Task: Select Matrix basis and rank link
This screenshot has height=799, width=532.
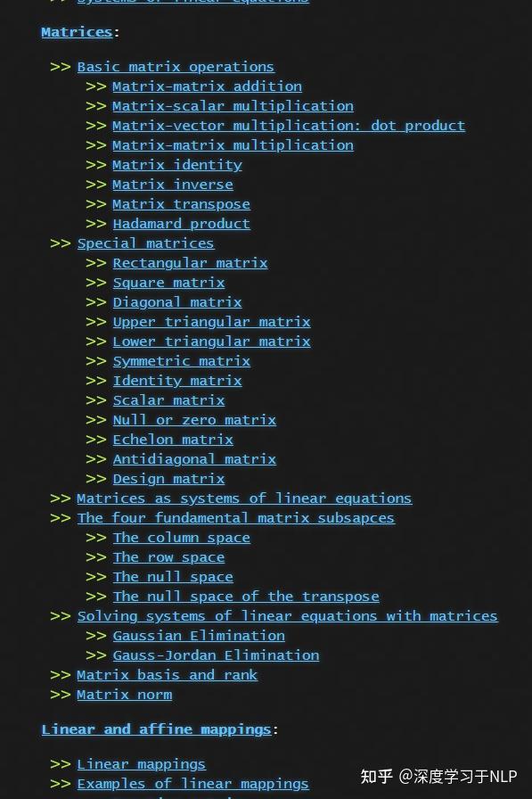Action: [x=167, y=675]
